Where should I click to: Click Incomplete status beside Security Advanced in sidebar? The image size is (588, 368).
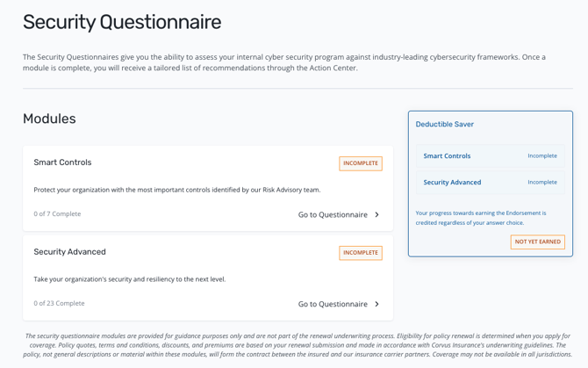[542, 182]
